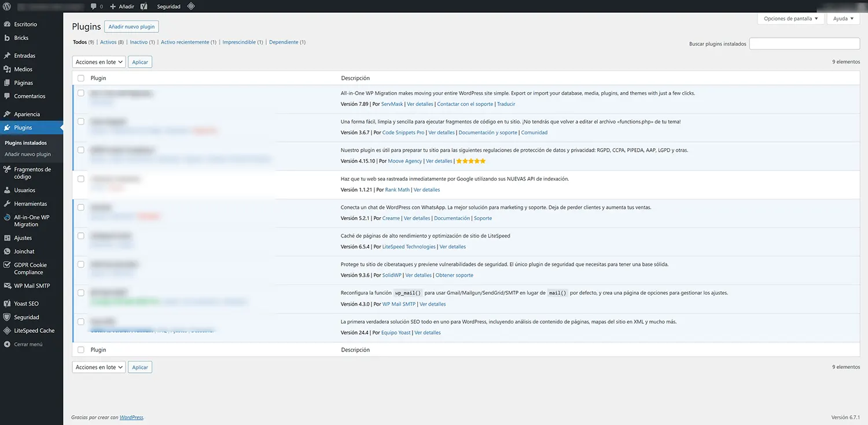Check the checkbox for the LiteSpeed Cache plugin row
The height and width of the screenshot is (425, 868).
pos(80,236)
